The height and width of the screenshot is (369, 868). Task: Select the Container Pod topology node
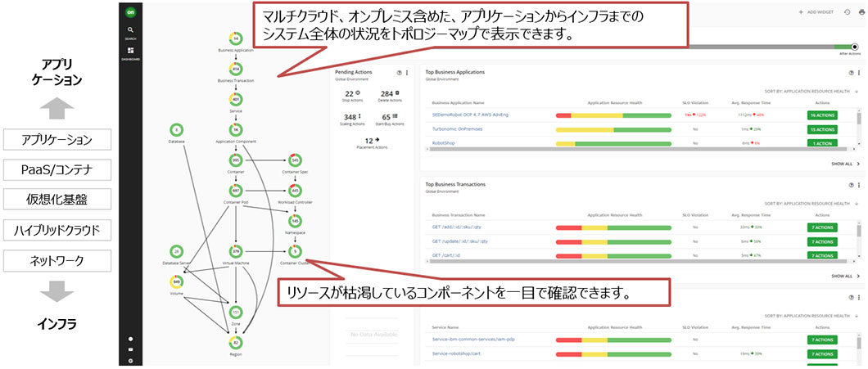[x=236, y=190]
